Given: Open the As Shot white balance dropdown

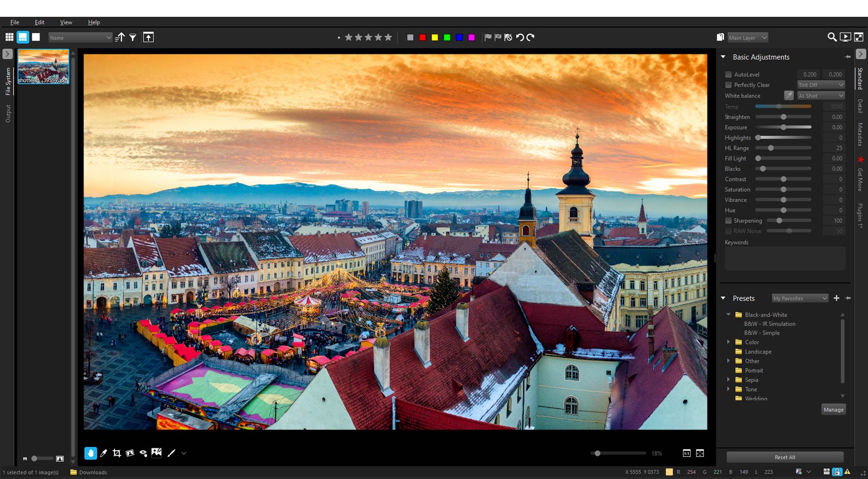Looking at the screenshot, I should click(821, 95).
